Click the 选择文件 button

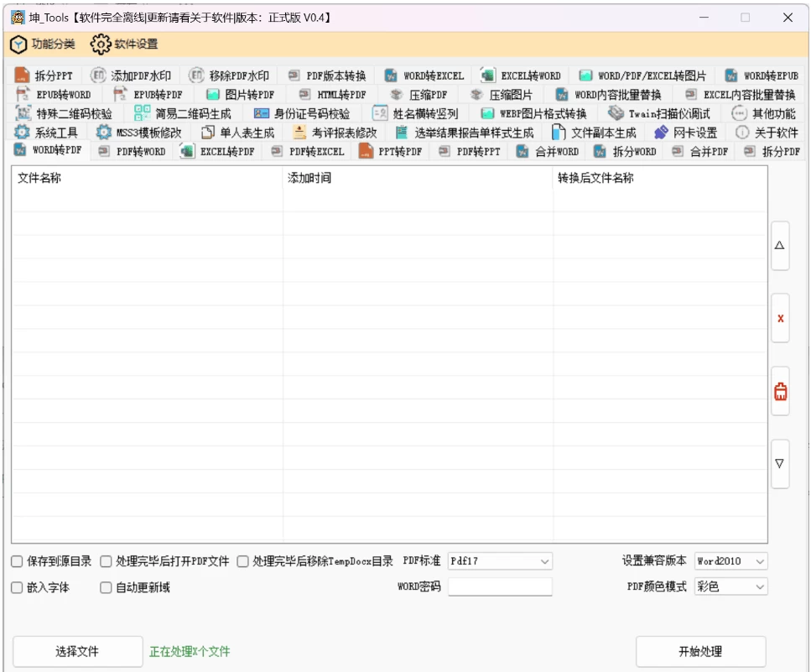[x=77, y=652]
